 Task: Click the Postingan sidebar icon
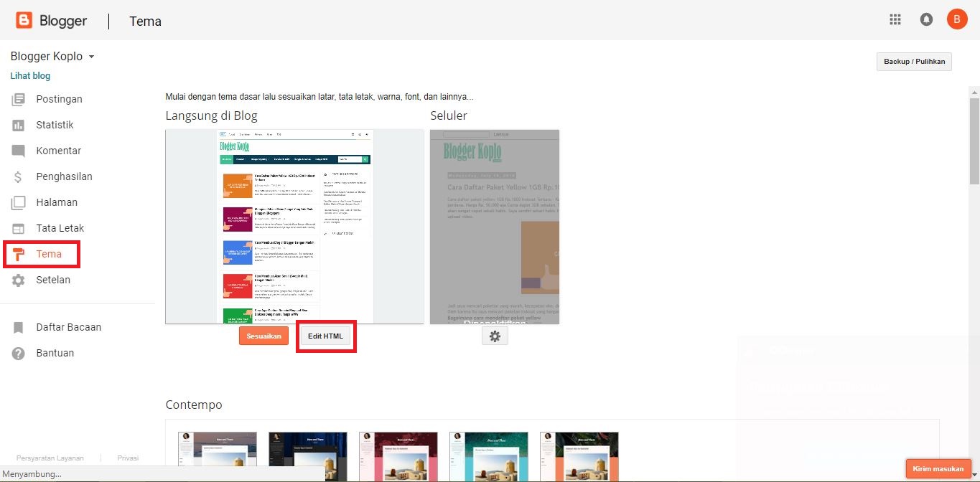pos(19,99)
